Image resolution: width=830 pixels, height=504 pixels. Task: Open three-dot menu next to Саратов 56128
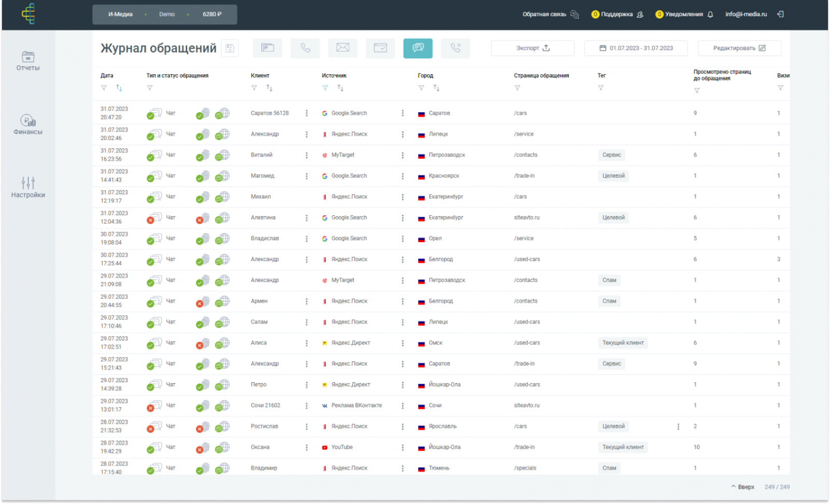pos(307,113)
